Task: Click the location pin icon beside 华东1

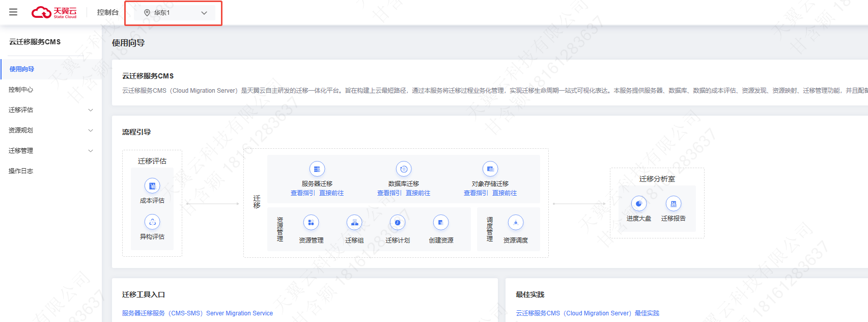Action: [x=147, y=13]
